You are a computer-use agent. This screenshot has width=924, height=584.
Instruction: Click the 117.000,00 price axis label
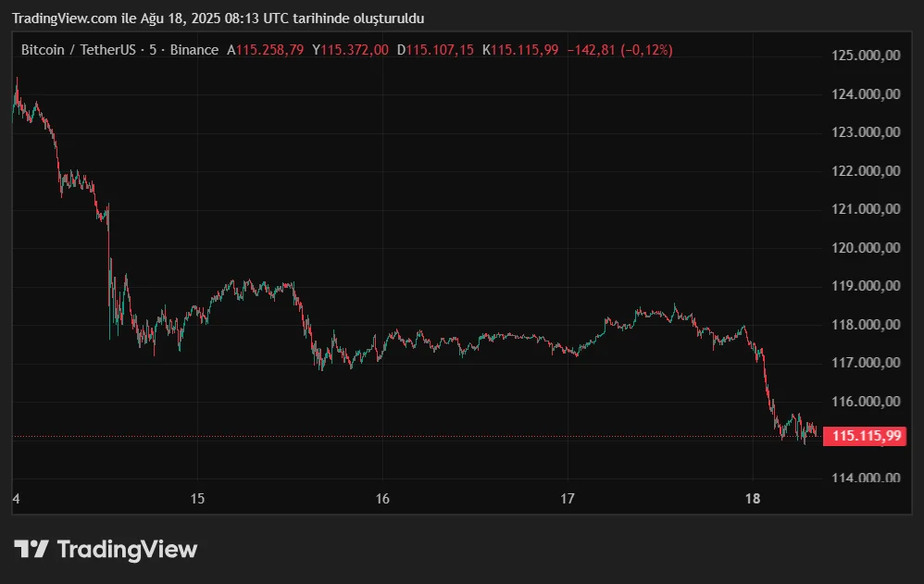click(866, 363)
